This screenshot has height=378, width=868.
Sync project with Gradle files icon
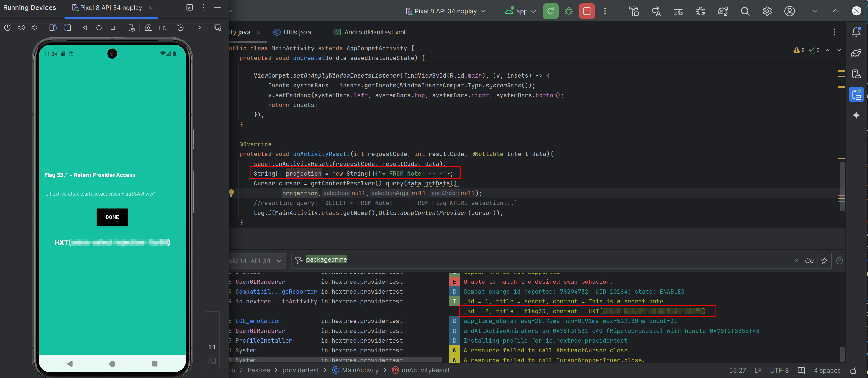click(723, 11)
